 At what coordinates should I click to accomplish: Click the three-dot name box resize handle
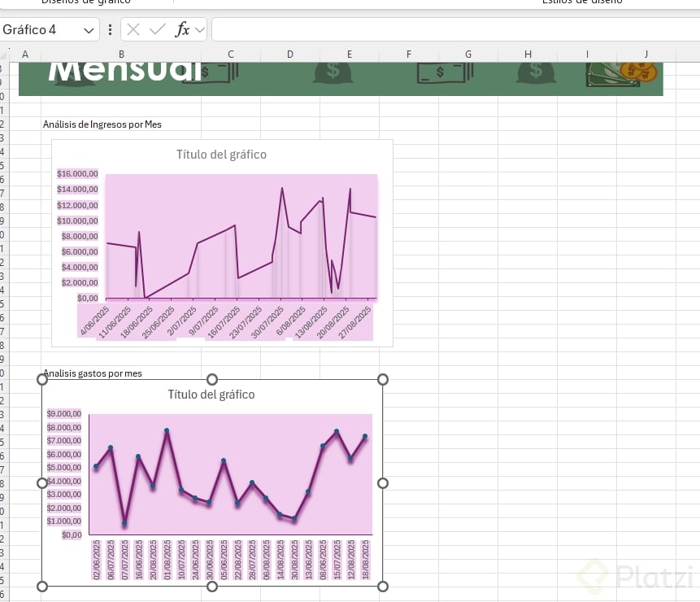click(x=110, y=29)
